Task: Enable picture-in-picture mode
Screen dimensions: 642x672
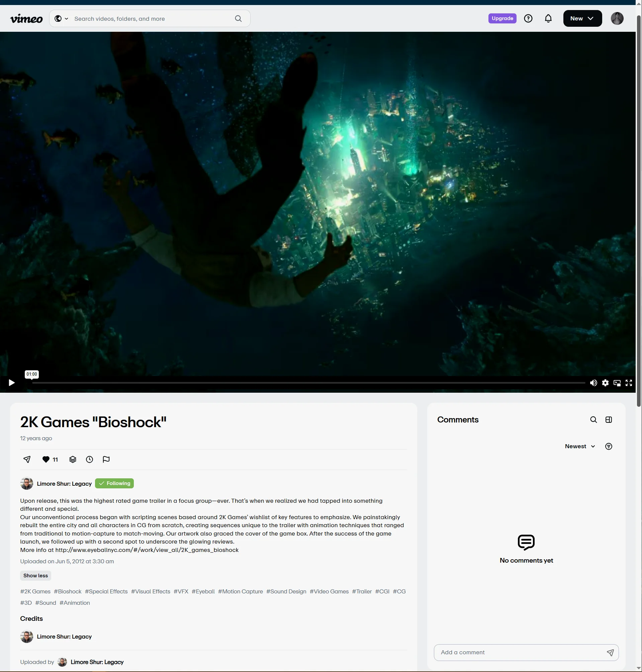Action: [x=617, y=383]
